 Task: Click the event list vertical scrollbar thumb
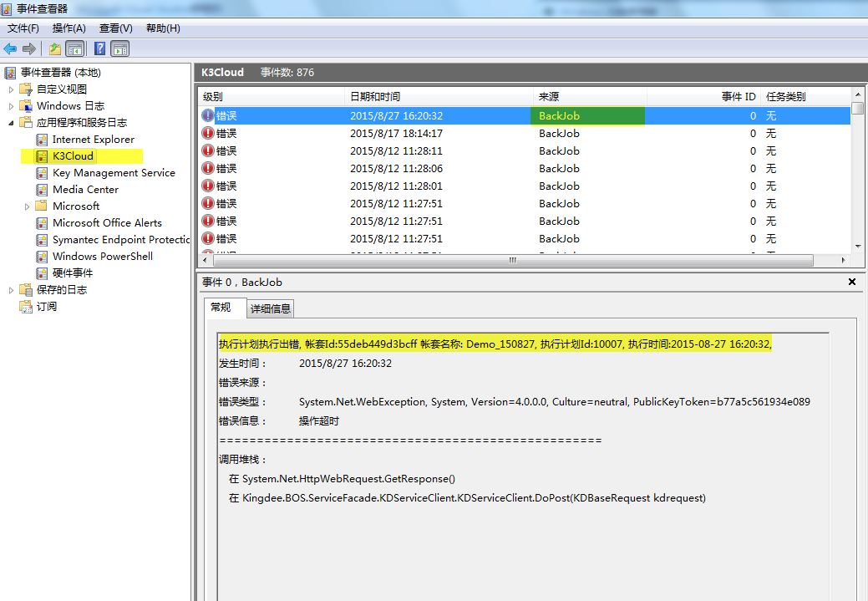857,108
